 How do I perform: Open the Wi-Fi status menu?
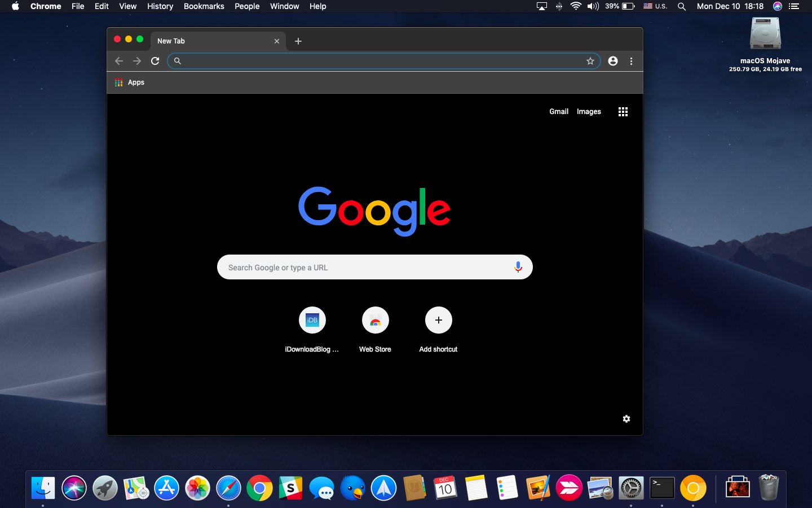(576, 6)
